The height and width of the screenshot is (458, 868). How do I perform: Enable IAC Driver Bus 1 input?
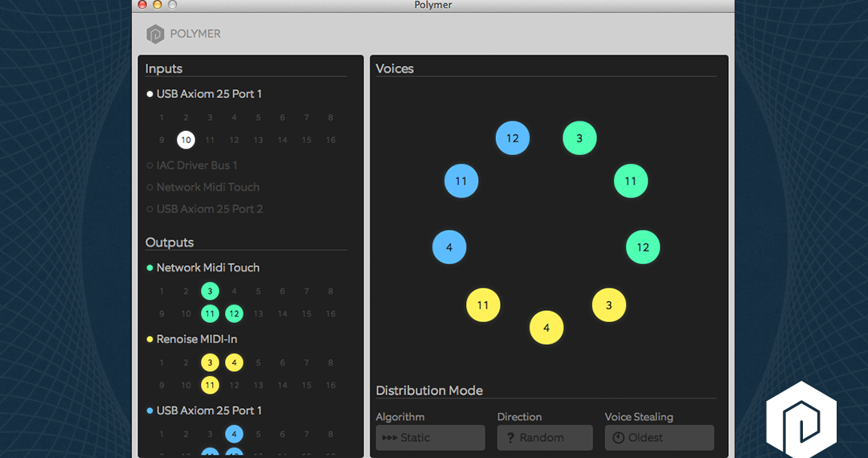pyautogui.click(x=191, y=166)
